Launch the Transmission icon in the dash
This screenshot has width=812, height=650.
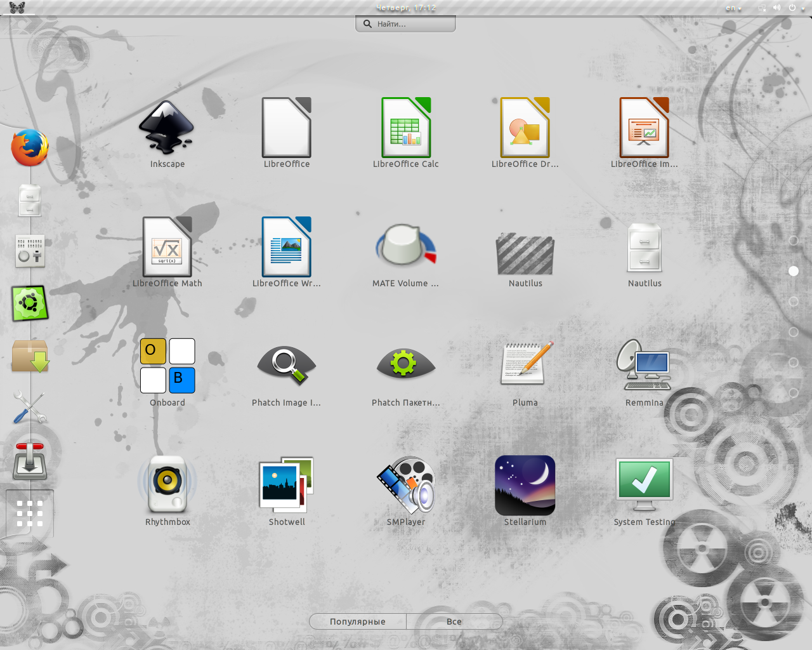click(x=30, y=461)
